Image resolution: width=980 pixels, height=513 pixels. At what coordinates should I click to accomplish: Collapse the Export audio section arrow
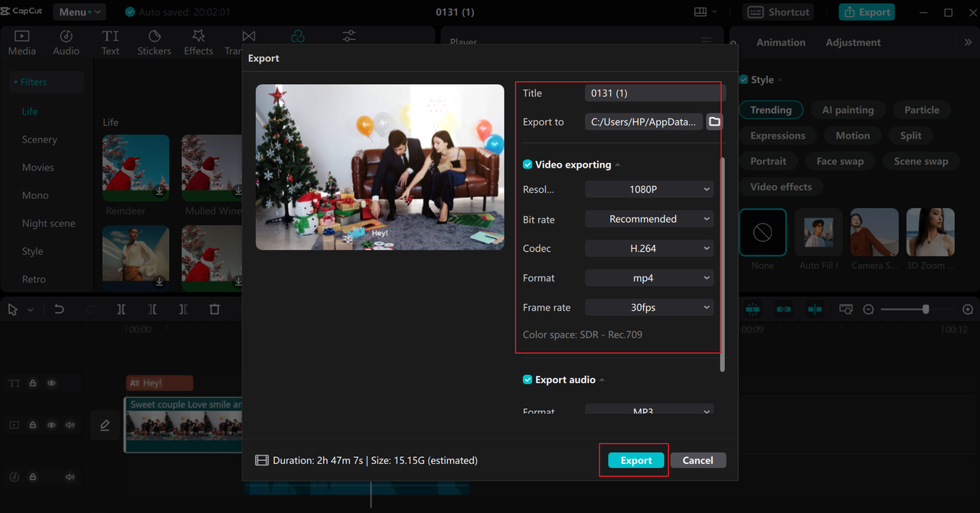point(602,380)
